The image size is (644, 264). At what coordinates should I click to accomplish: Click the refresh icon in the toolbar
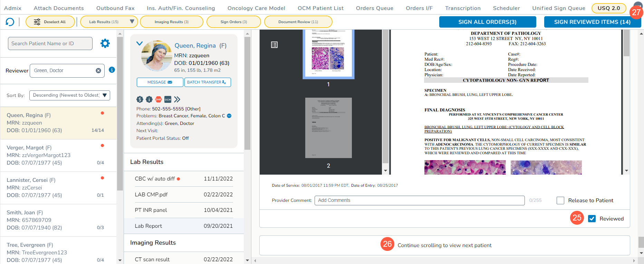[x=10, y=22]
